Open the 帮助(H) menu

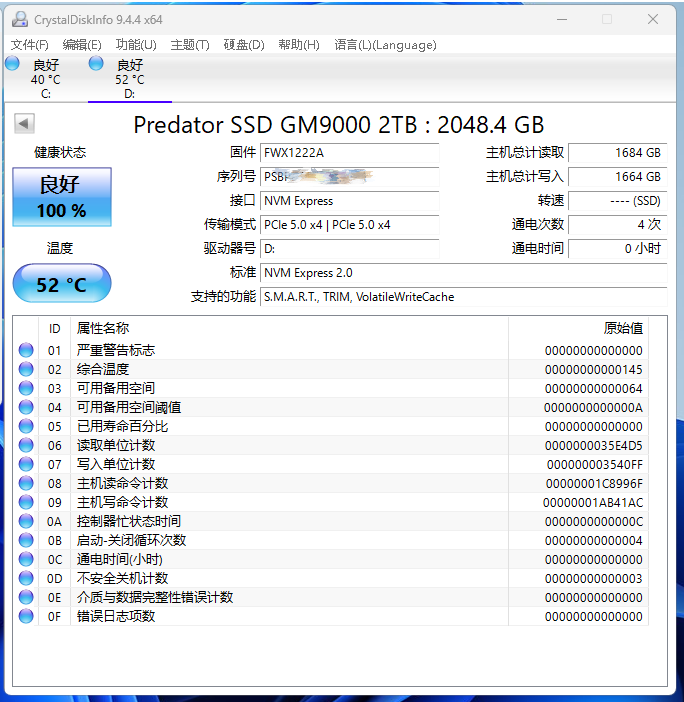(299, 45)
